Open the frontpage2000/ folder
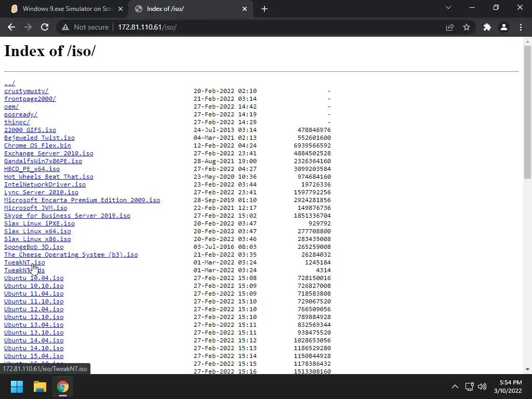Image resolution: width=532 pixels, height=399 pixels. [30, 99]
